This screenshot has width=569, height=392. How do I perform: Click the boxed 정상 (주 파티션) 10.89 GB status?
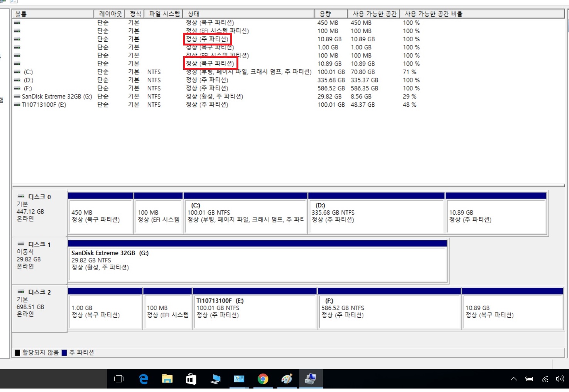point(207,39)
